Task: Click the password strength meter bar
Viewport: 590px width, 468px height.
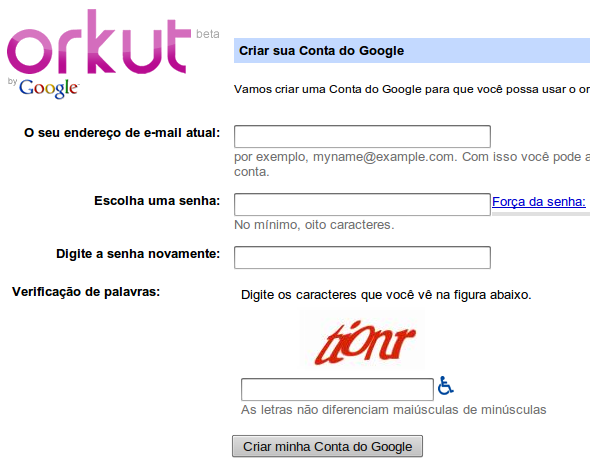Action: [541, 213]
